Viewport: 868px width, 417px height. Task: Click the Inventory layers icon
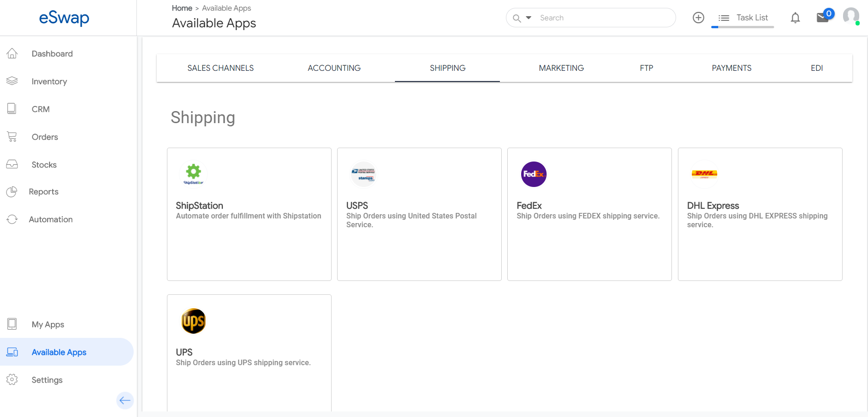(12, 81)
